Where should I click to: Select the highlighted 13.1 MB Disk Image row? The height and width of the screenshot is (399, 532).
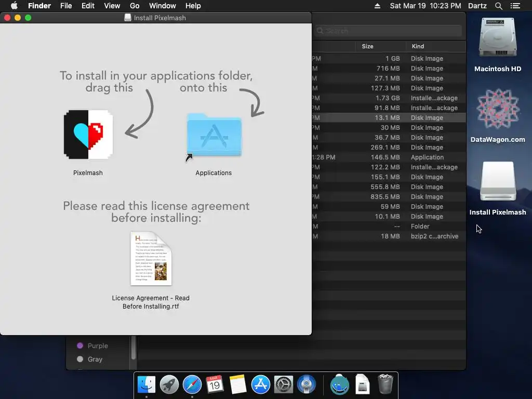click(389, 117)
